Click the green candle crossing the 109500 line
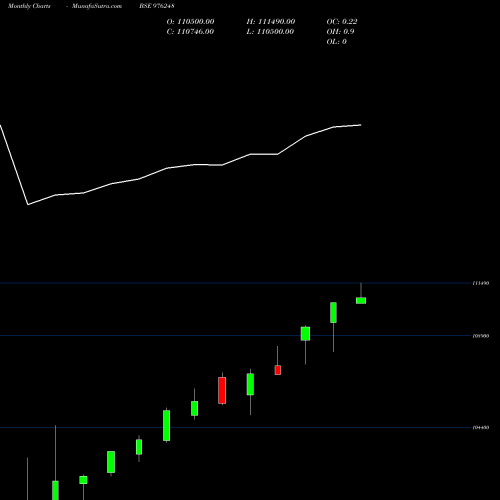The image size is (500, 500). (x=305, y=334)
